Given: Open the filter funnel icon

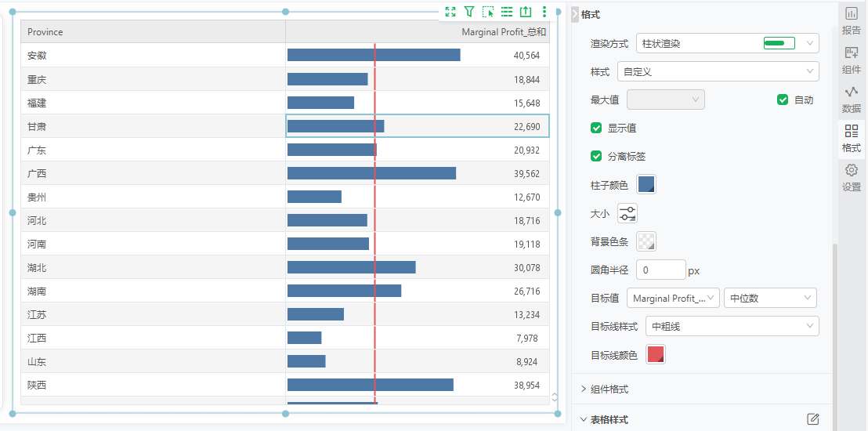Looking at the screenshot, I should [x=469, y=12].
